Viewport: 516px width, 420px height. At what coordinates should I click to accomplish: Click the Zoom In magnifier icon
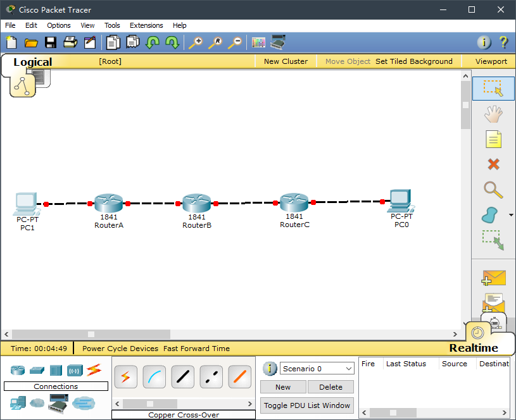[196, 43]
